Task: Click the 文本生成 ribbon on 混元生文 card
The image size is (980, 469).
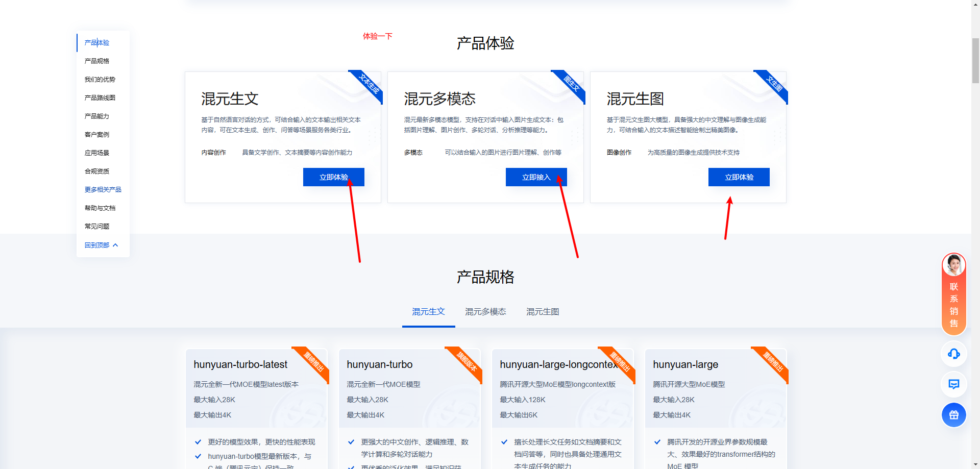Action: pos(369,84)
